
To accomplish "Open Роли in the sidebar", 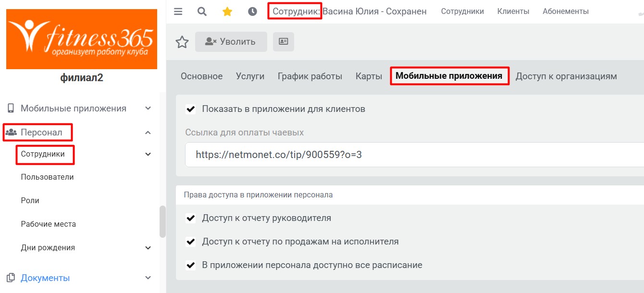I will (x=30, y=200).
